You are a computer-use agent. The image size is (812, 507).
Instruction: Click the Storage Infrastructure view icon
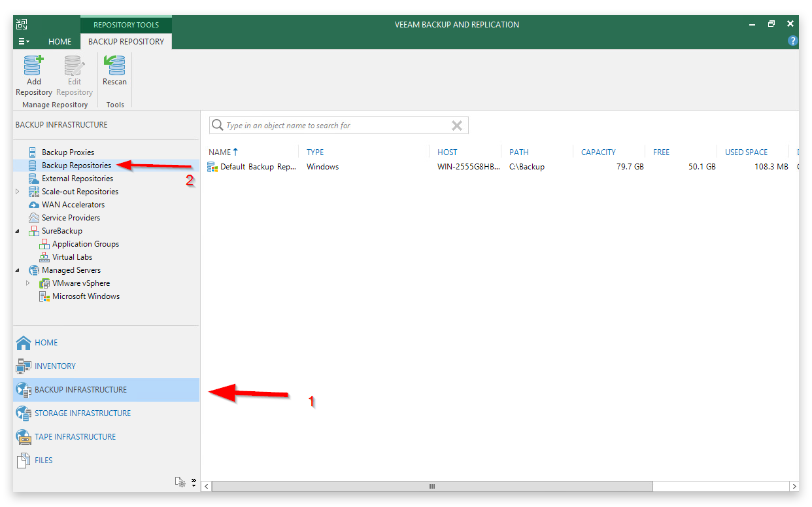click(x=24, y=413)
